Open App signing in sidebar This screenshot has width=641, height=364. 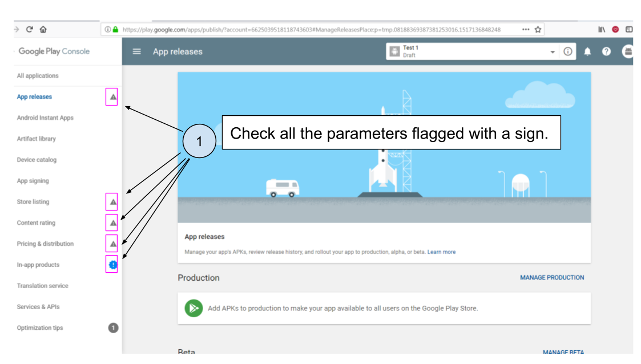tap(33, 180)
